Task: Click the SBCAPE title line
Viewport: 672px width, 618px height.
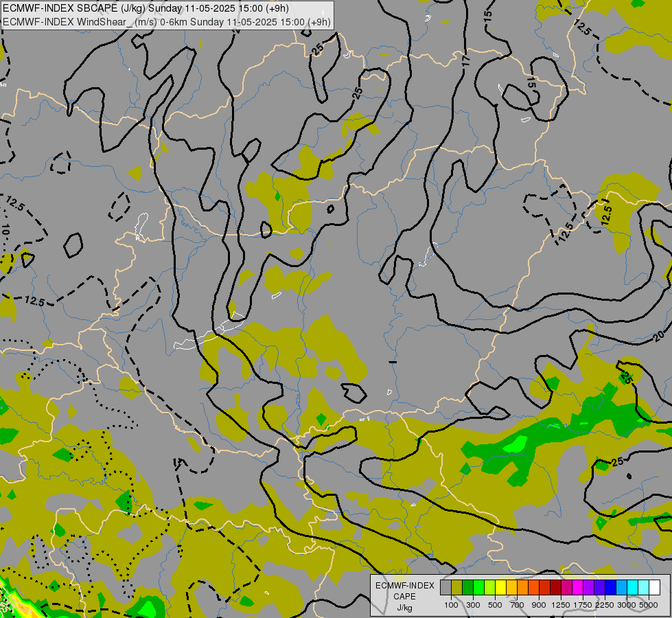Action: tap(146, 8)
